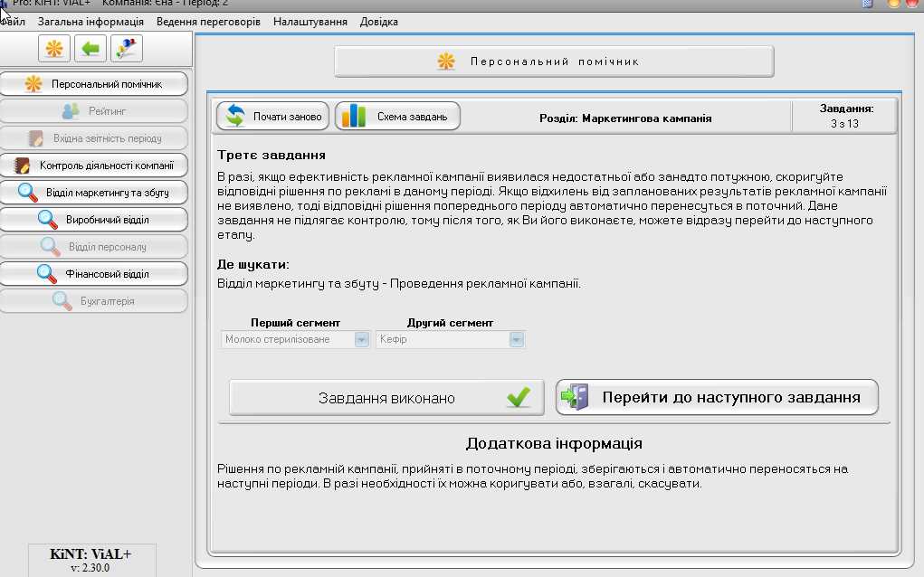Click the magnifier icon beside Фінансовий відділ
The width and height of the screenshot is (924, 577).
pos(47,274)
